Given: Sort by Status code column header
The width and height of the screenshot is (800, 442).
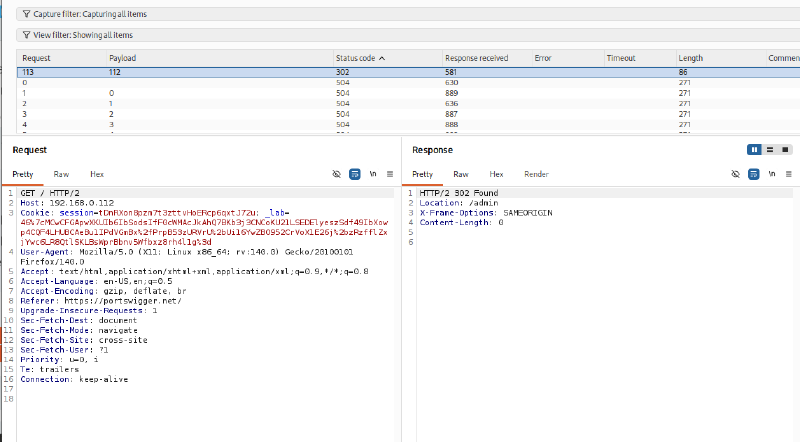Looking at the screenshot, I should tap(387, 58).
